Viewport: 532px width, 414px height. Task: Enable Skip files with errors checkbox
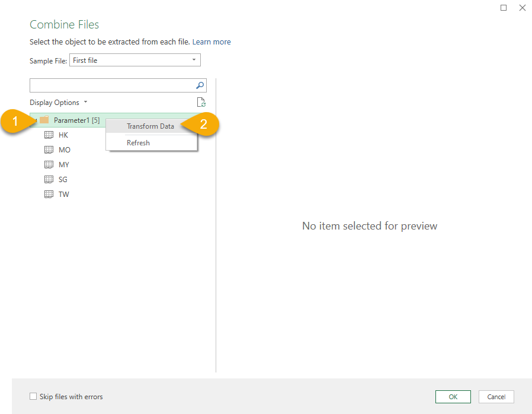pos(33,397)
